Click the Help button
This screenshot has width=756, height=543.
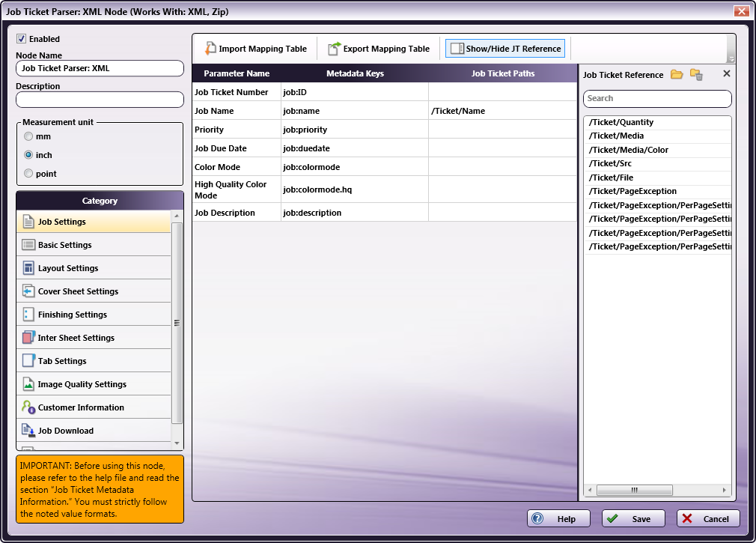(x=558, y=518)
